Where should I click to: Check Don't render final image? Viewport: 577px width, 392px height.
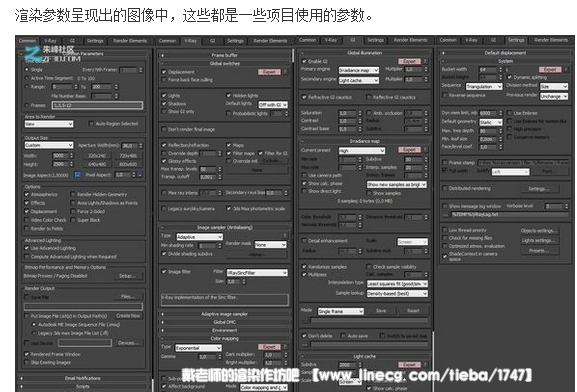click(x=164, y=129)
